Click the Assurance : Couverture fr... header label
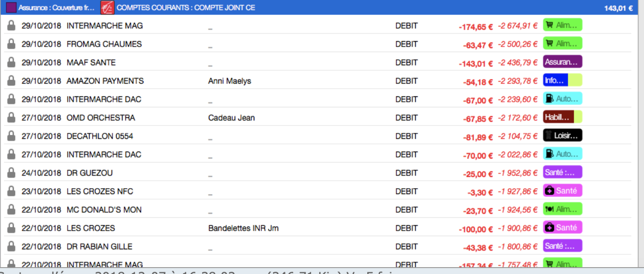Screen dimensions: 644x274 pyautogui.click(x=57, y=8)
